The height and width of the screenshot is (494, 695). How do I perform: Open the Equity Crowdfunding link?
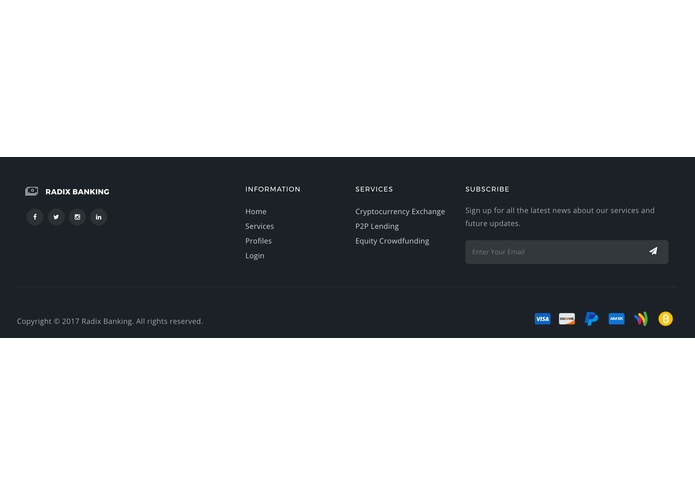pyautogui.click(x=392, y=241)
